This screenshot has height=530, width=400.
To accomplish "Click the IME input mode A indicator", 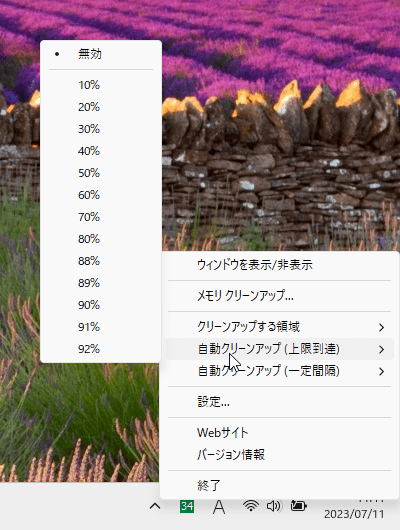I will pyautogui.click(x=219, y=507).
